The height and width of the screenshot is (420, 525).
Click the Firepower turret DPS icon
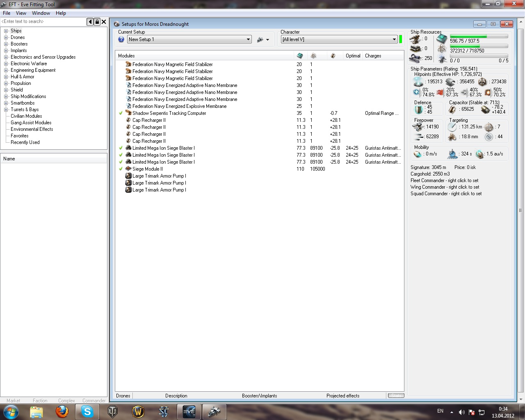coord(418,127)
